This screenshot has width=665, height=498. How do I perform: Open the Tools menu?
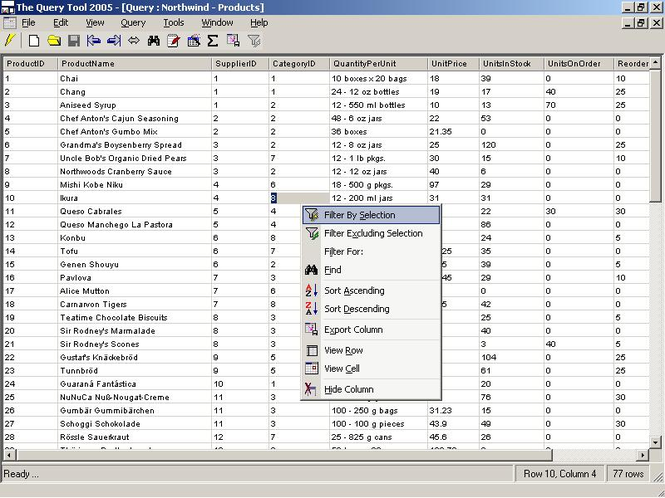pos(173,22)
